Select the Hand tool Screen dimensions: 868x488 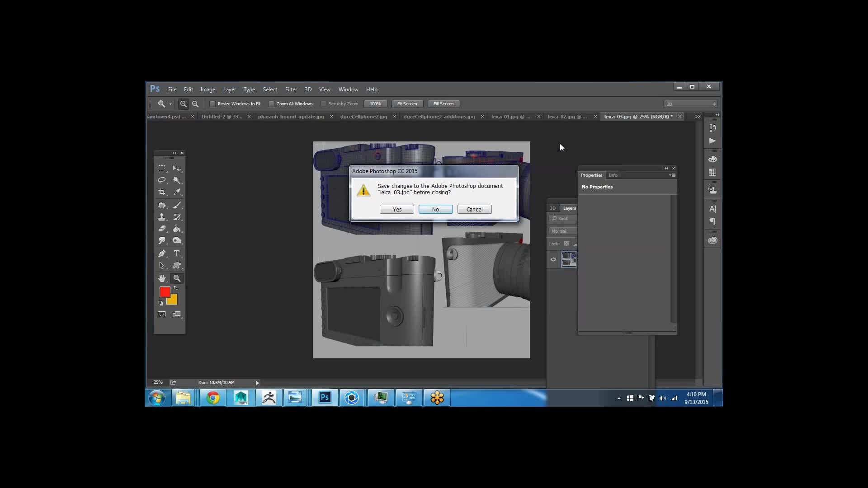point(162,278)
